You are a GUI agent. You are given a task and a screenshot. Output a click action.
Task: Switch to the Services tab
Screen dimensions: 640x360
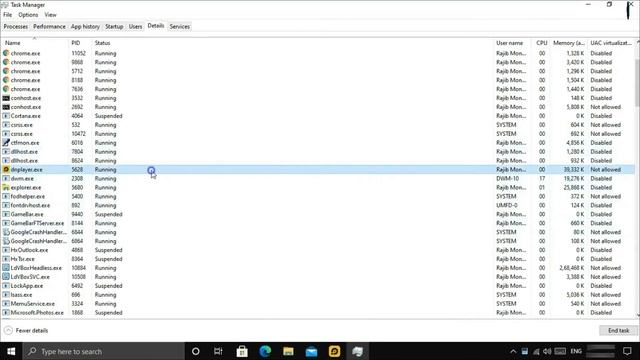(180, 27)
